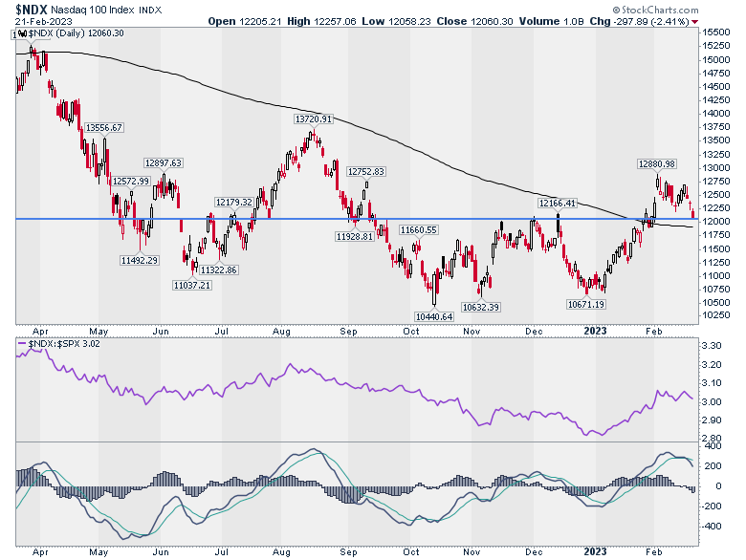This screenshot has height=560, width=746.
Task: Click the red down-arrow change indicator
Action: pos(695,22)
